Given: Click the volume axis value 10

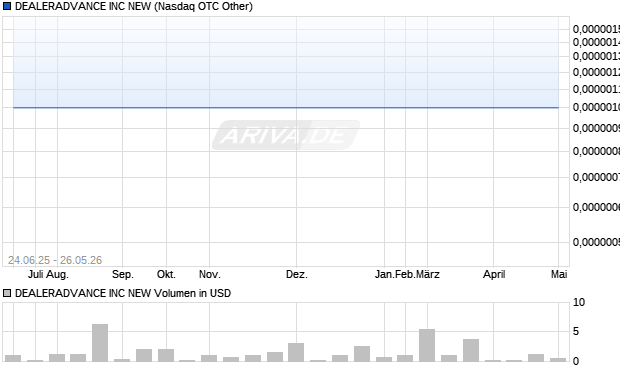Looking at the screenshot, I should coord(579,303).
